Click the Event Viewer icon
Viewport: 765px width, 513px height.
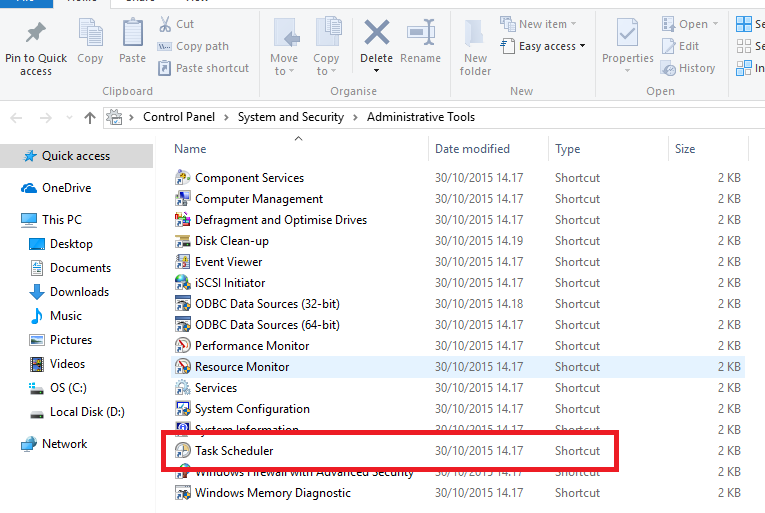click(x=182, y=262)
